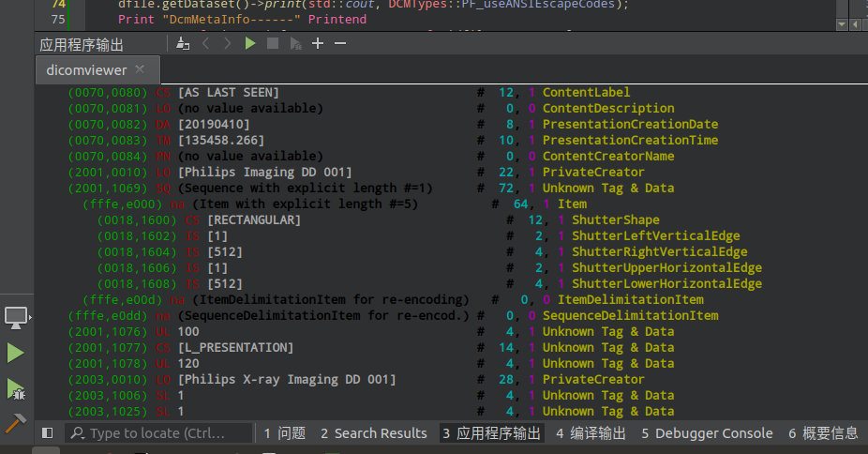Select the dicomviewer output tab
868x454 pixels.
tap(98, 69)
